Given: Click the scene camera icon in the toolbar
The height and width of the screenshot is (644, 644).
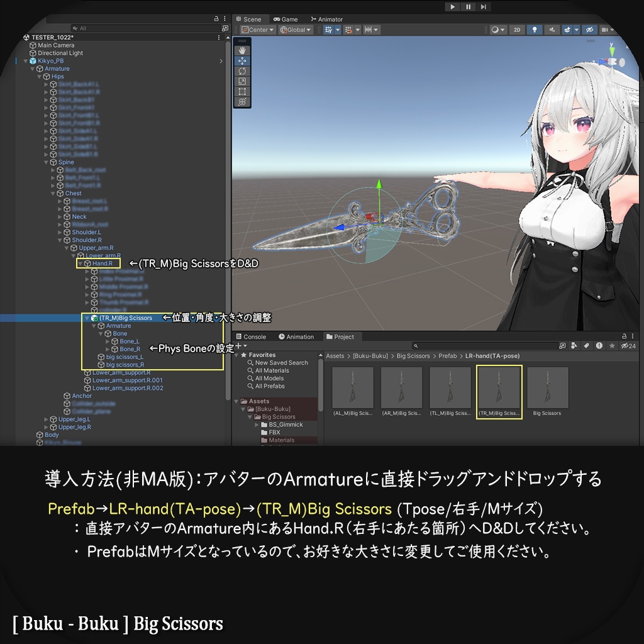Looking at the screenshot, I should coord(604,30).
